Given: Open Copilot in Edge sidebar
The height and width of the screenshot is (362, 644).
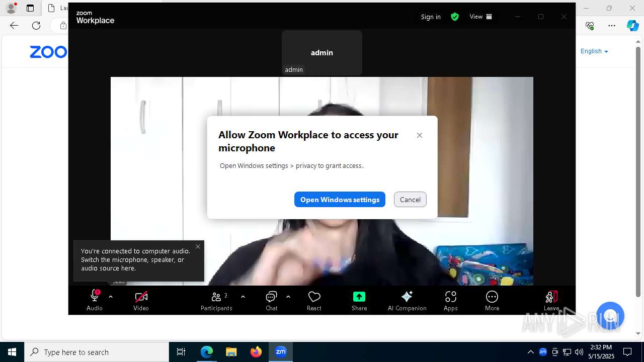Looking at the screenshot, I should pos(632,26).
